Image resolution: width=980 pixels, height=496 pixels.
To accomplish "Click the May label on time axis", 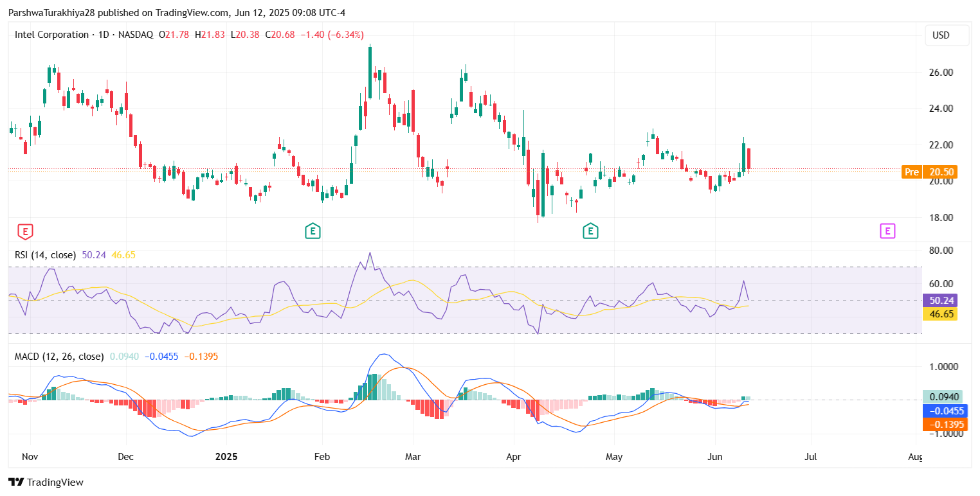I will click(x=614, y=457).
